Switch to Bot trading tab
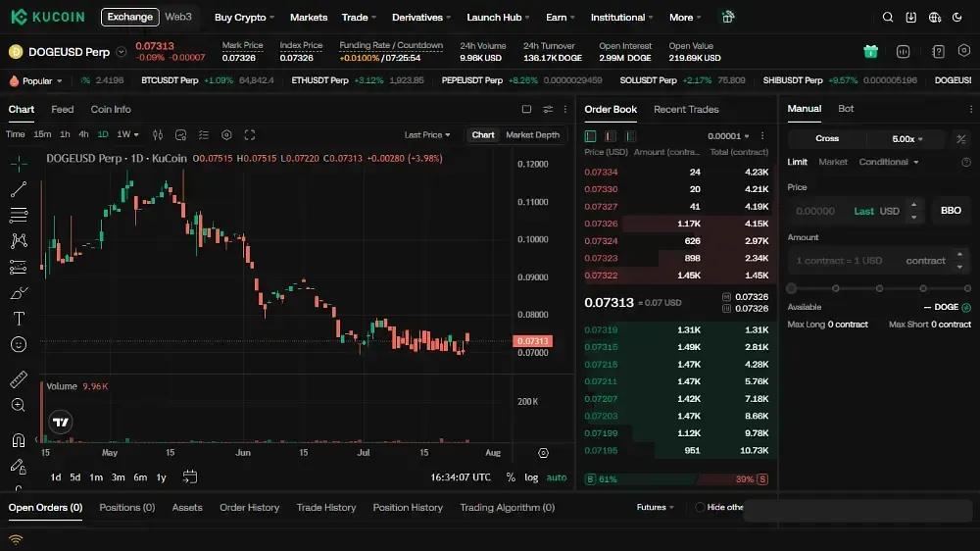The height and width of the screenshot is (551, 980). (x=846, y=109)
